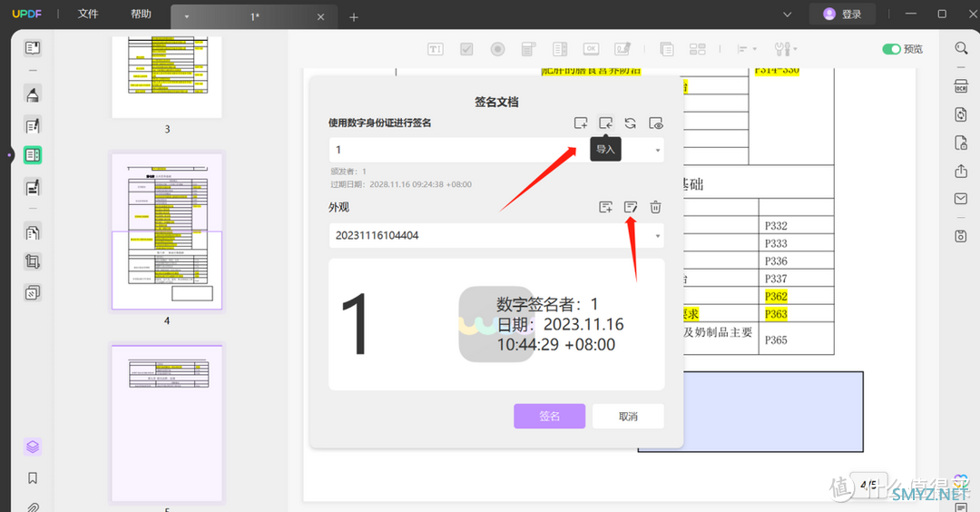Image resolution: width=980 pixels, height=512 pixels.
Task: Edit the selected signature appearance
Action: coord(631,207)
